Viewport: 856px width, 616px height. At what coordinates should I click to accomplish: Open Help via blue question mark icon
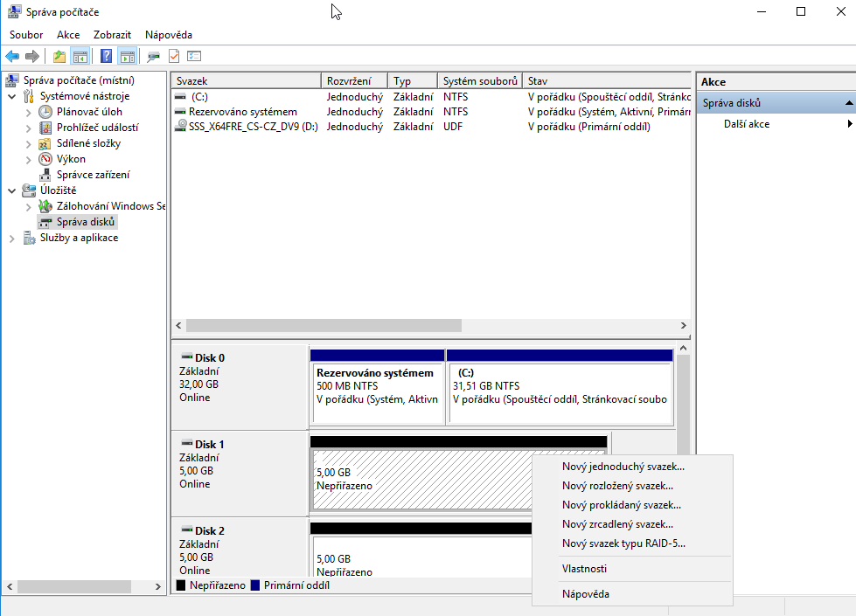coord(106,56)
